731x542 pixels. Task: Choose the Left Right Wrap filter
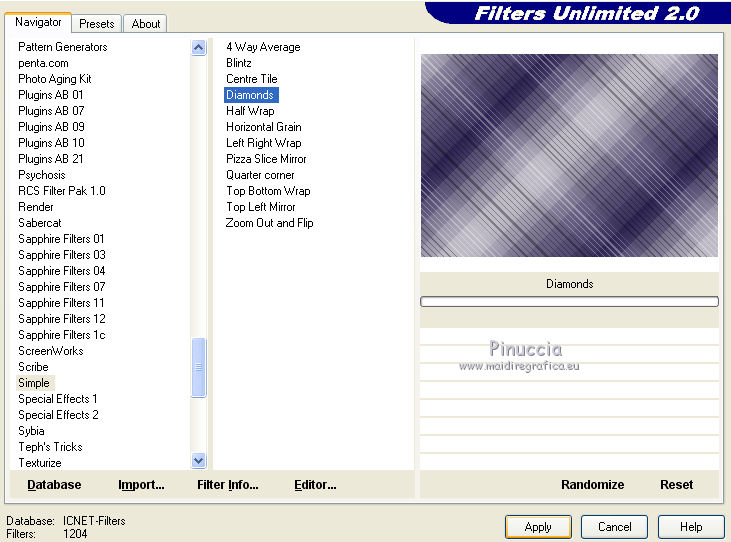pos(263,143)
